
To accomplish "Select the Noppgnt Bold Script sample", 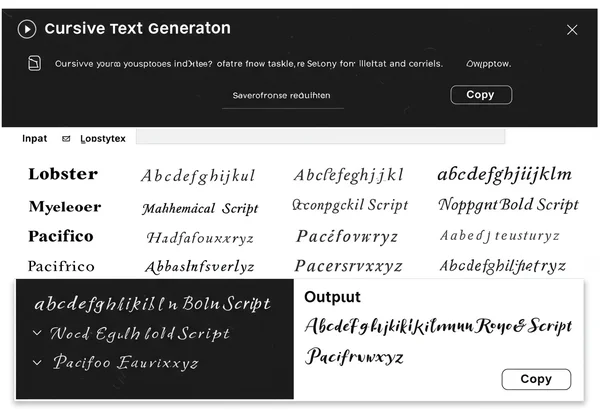I will click(x=509, y=205).
